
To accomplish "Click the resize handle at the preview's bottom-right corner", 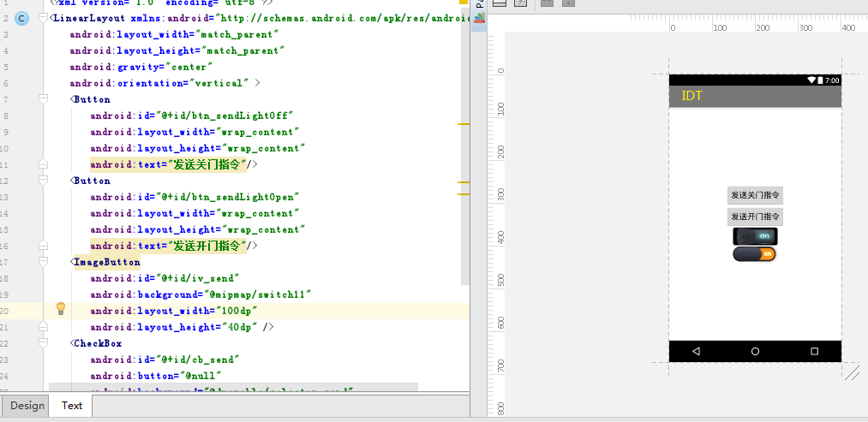I will tap(852, 371).
